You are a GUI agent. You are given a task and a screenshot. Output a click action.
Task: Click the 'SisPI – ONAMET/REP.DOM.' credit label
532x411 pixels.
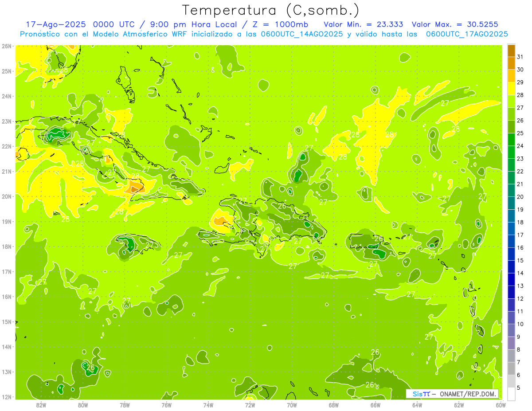(x=453, y=394)
